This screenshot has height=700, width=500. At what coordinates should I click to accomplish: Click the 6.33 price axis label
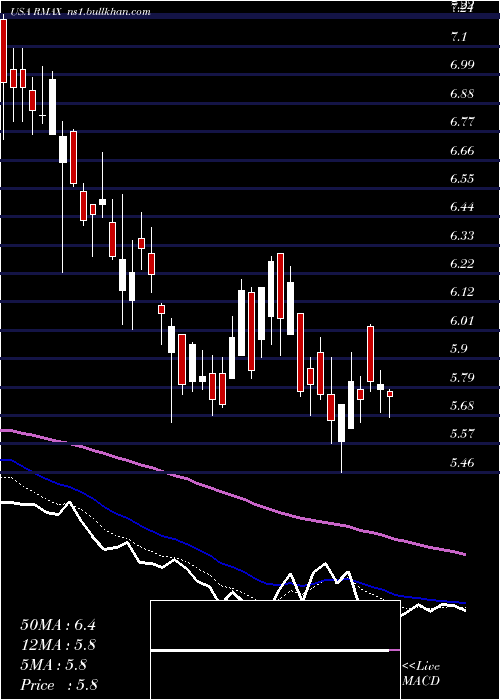462,235
